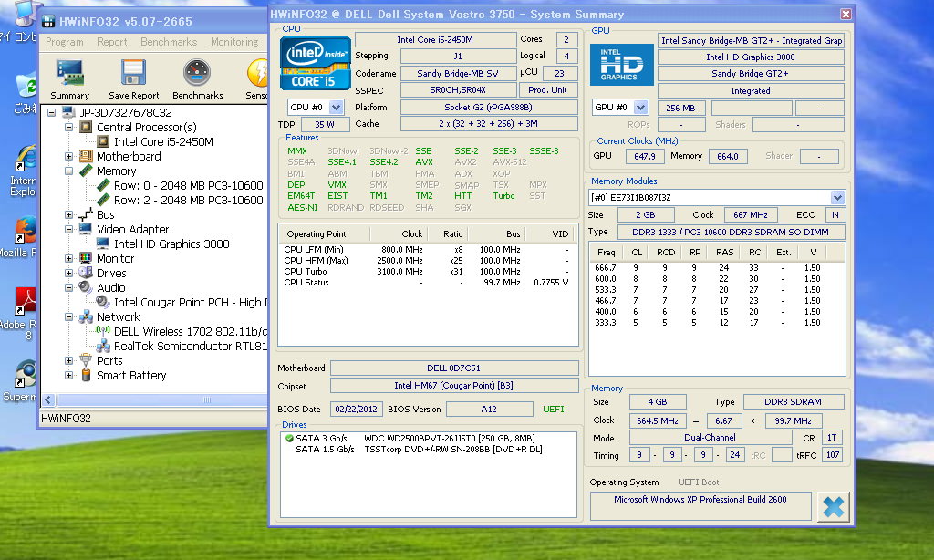Screen dimensions: 934x560
Task: Expand the Motherboard tree node
Action: coord(69,156)
